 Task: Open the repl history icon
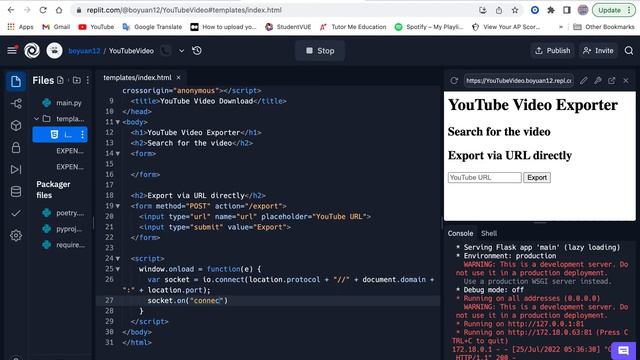pyautogui.click(x=197, y=51)
